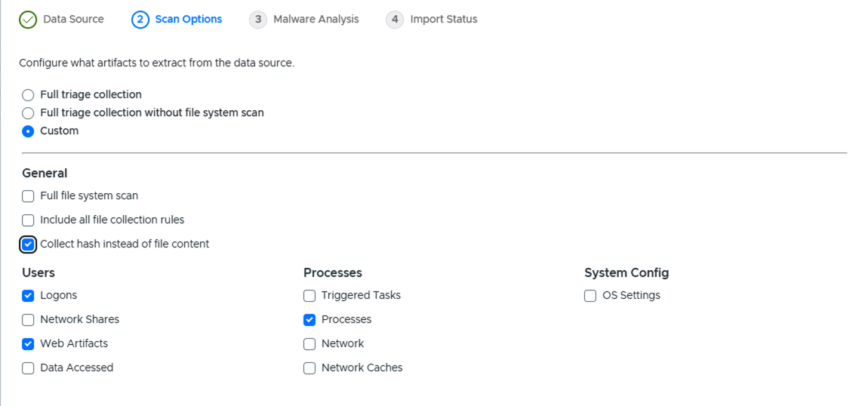Image resolution: width=868 pixels, height=406 pixels.
Task: Tick the Data Accessed checkbox
Action: point(28,368)
